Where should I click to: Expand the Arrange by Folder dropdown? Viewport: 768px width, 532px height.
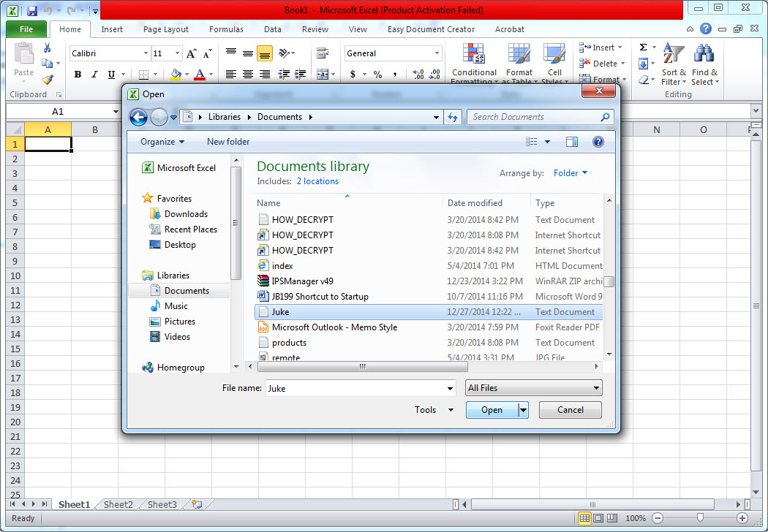pyautogui.click(x=571, y=173)
